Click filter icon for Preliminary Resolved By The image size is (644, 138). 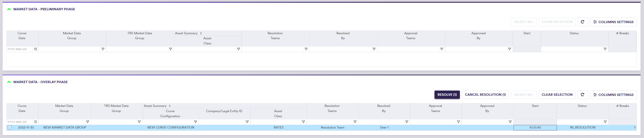coord(374,49)
